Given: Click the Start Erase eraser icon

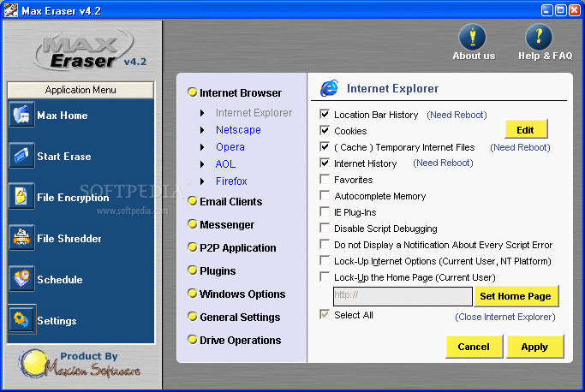Looking at the screenshot, I should coord(21,156).
